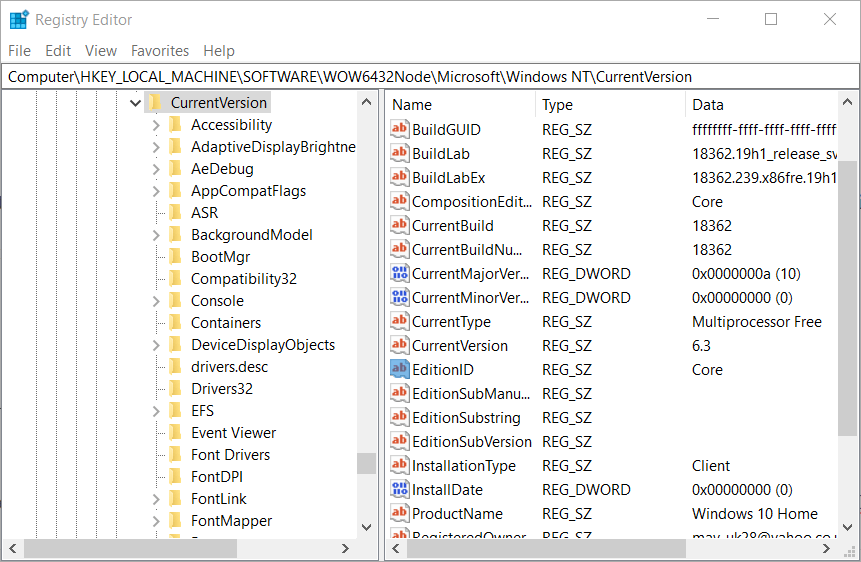This screenshot has height=562, width=861.
Task: Select the InstallDate DWORD value icon
Action: click(400, 489)
